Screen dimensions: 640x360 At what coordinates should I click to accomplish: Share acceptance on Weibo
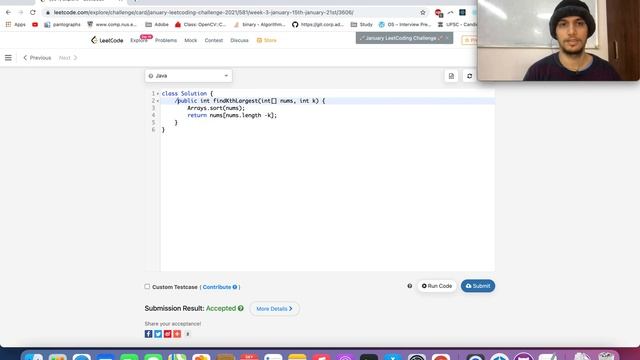(167, 334)
